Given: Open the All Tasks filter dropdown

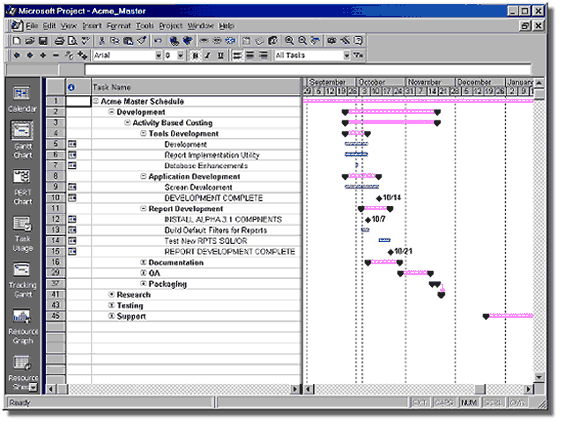Looking at the screenshot, I should click(x=347, y=55).
